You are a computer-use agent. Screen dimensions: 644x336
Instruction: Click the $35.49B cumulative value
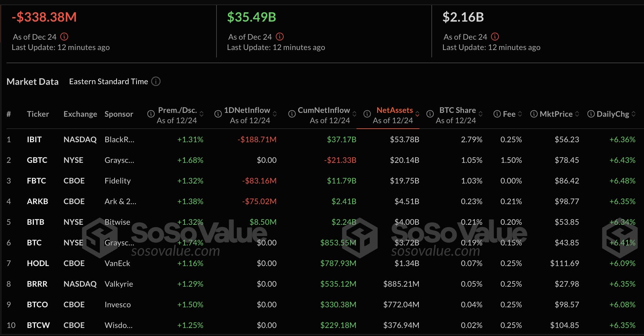(x=252, y=17)
